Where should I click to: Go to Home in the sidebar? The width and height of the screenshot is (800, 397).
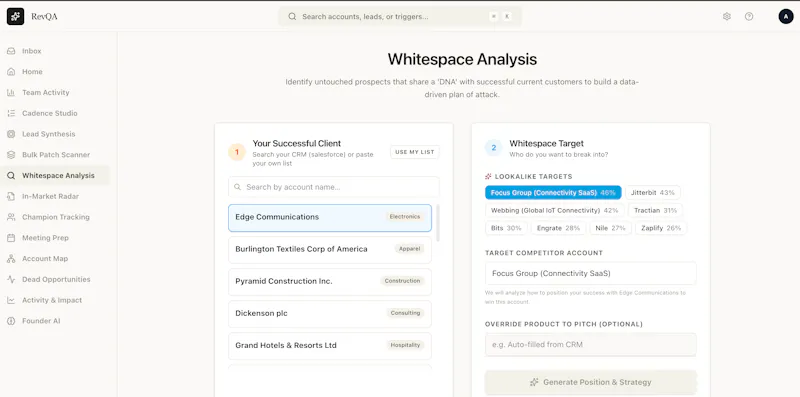pyautogui.click(x=55, y=72)
